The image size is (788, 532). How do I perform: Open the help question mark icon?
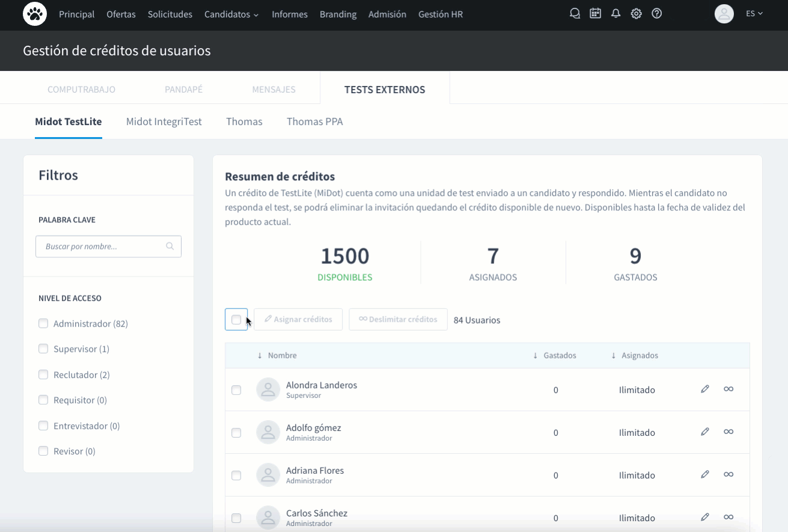click(656, 13)
